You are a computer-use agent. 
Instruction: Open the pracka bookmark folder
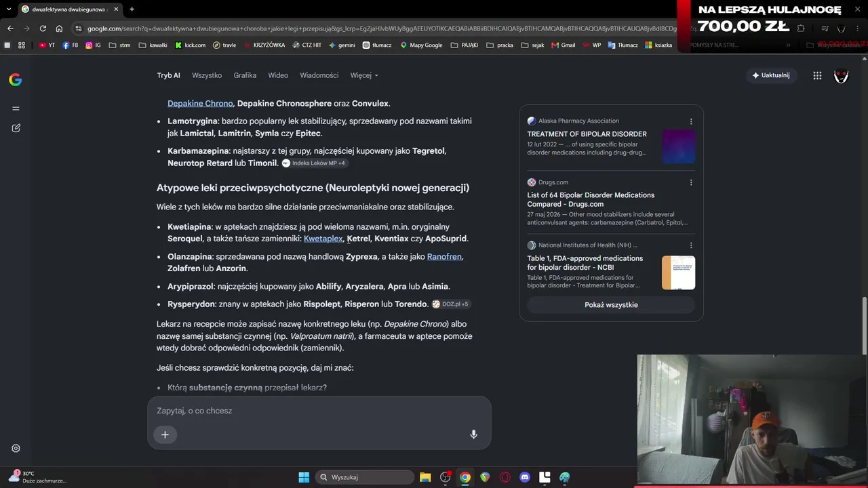[x=500, y=45]
